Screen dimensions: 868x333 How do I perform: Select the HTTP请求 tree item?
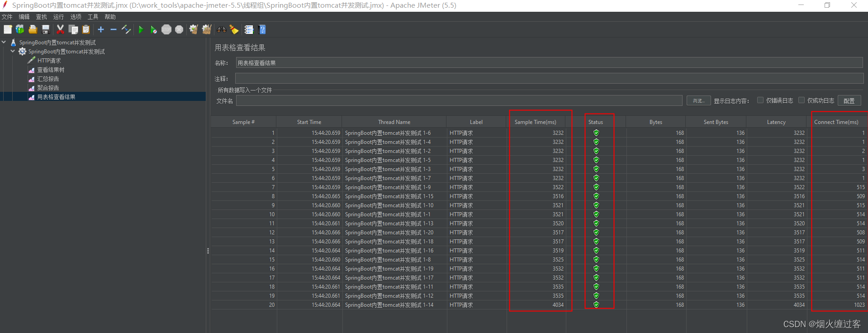pos(49,61)
